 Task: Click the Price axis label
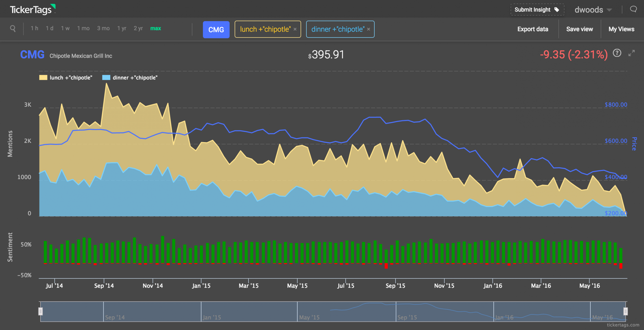pos(634,144)
